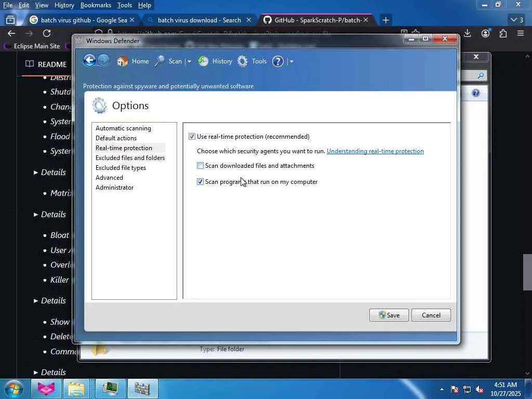Click the Defender help question icon
Image resolution: width=532 pixels, height=399 pixels.
click(x=278, y=61)
